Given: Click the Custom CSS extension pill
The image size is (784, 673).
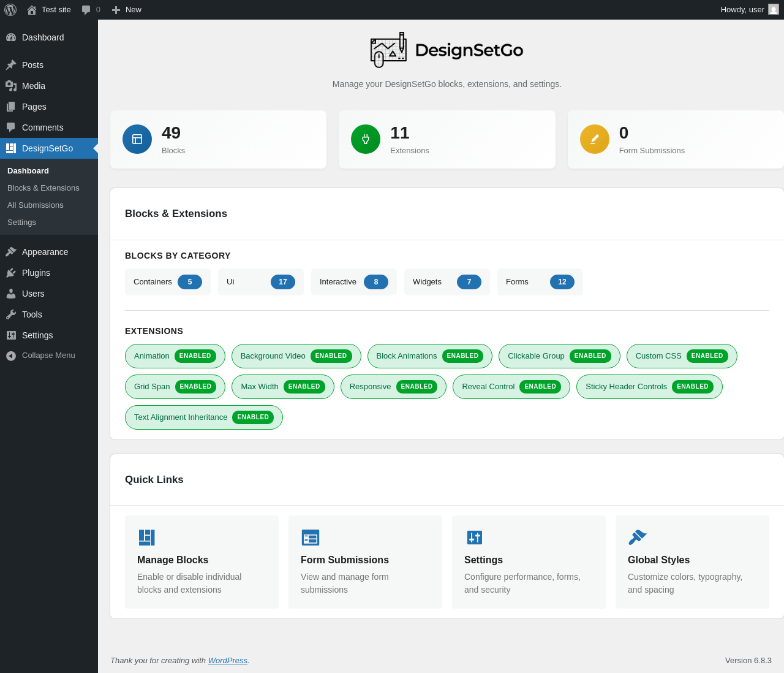Looking at the screenshot, I should point(682,356).
